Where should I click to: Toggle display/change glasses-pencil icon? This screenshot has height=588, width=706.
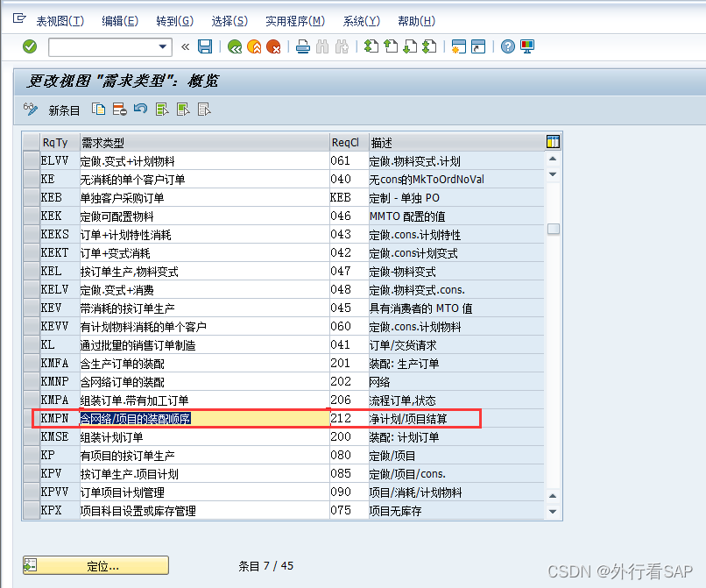coord(31,109)
